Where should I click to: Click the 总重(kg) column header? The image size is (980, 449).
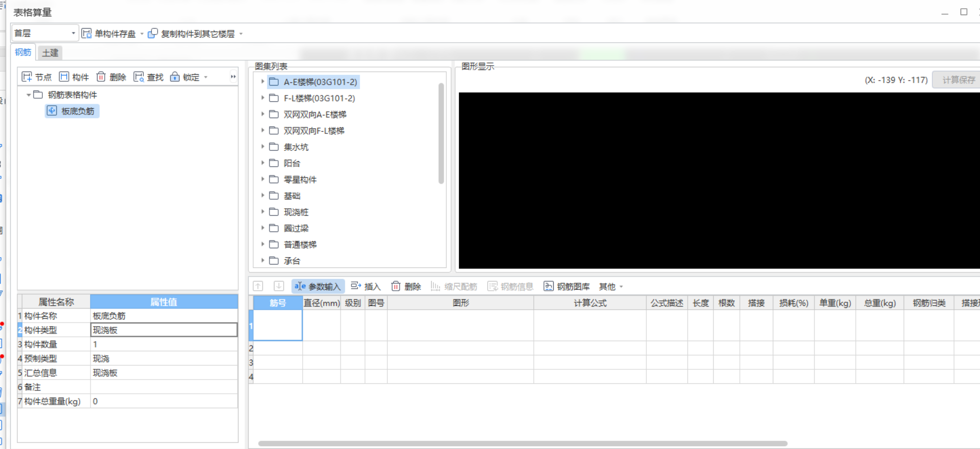(x=880, y=303)
